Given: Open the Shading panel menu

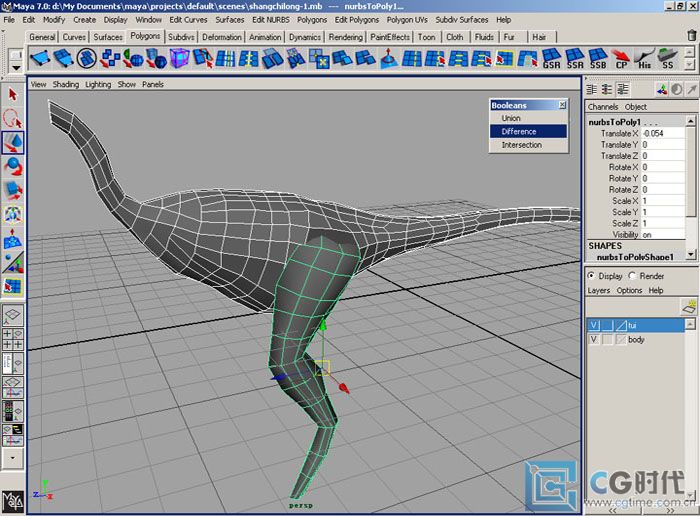Looking at the screenshot, I should pyautogui.click(x=66, y=84).
